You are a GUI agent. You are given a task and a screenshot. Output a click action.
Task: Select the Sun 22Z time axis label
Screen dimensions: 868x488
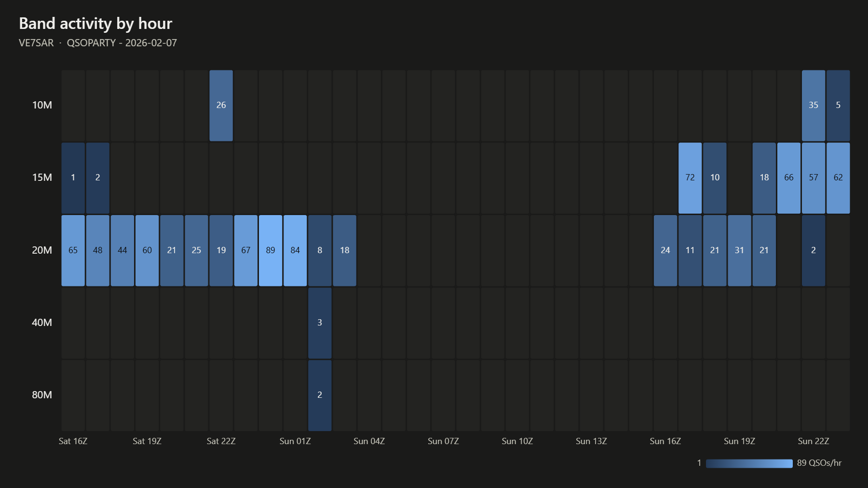[x=814, y=441]
